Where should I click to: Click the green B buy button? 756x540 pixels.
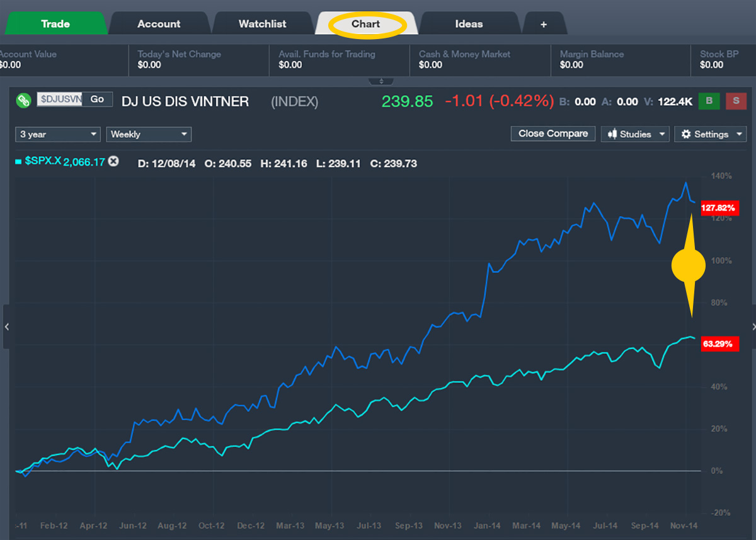tap(709, 101)
